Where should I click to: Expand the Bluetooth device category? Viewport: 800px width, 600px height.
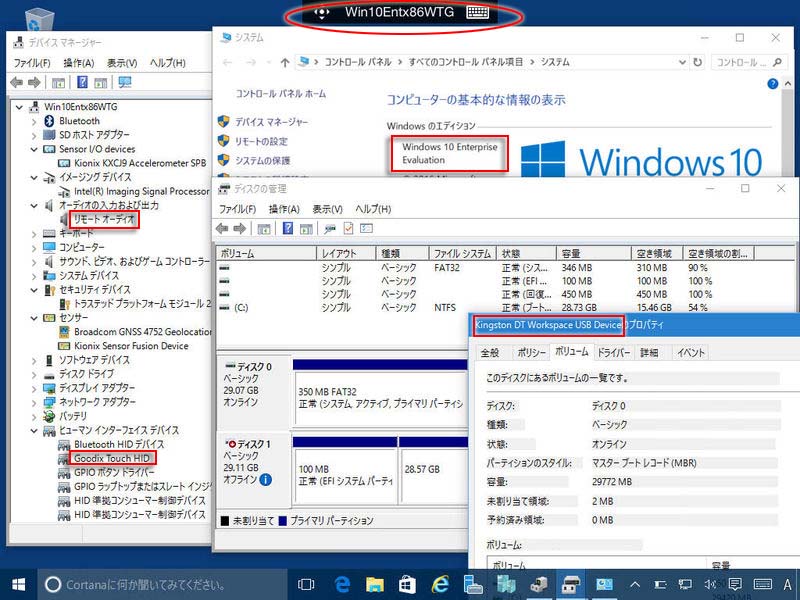[x=34, y=121]
